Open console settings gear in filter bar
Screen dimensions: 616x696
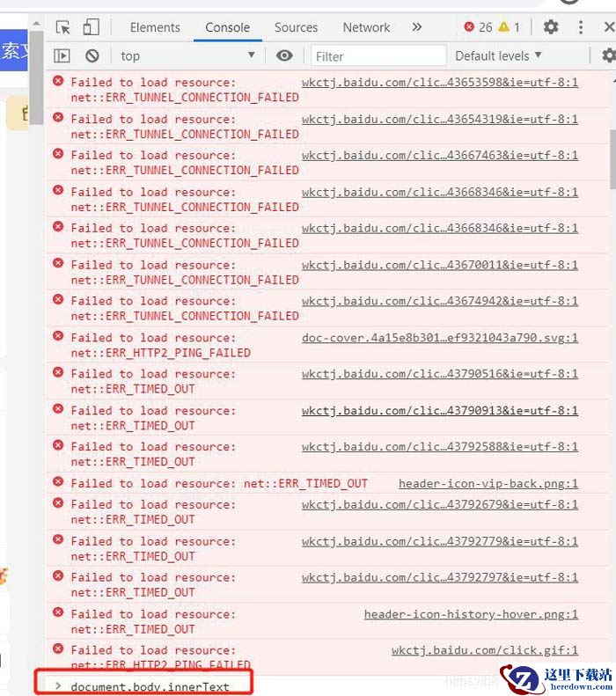608,56
